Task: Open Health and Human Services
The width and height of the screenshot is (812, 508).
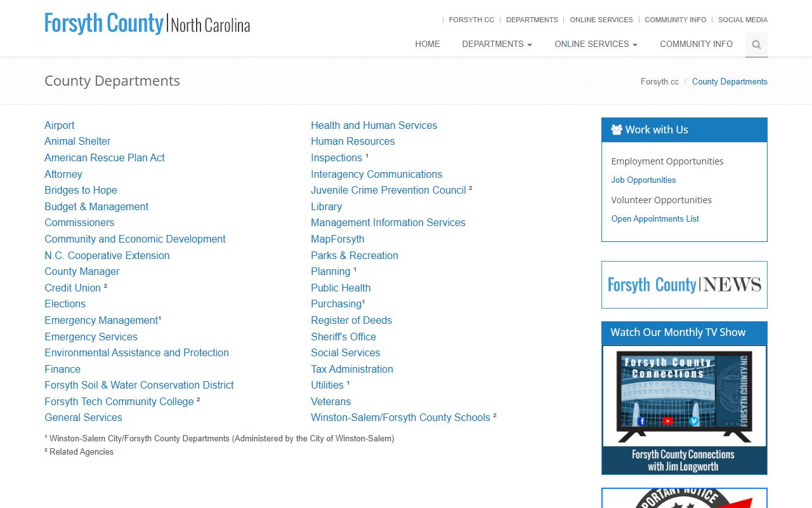Action: click(374, 125)
